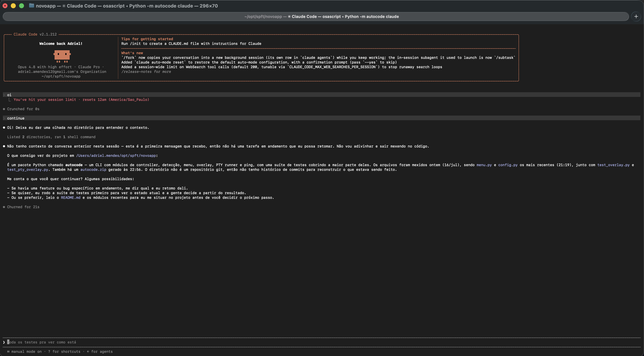Click the WebSearch session-wide limit release note
The image size is (644, 356).
pyautogui.click(x=282, y=67)
